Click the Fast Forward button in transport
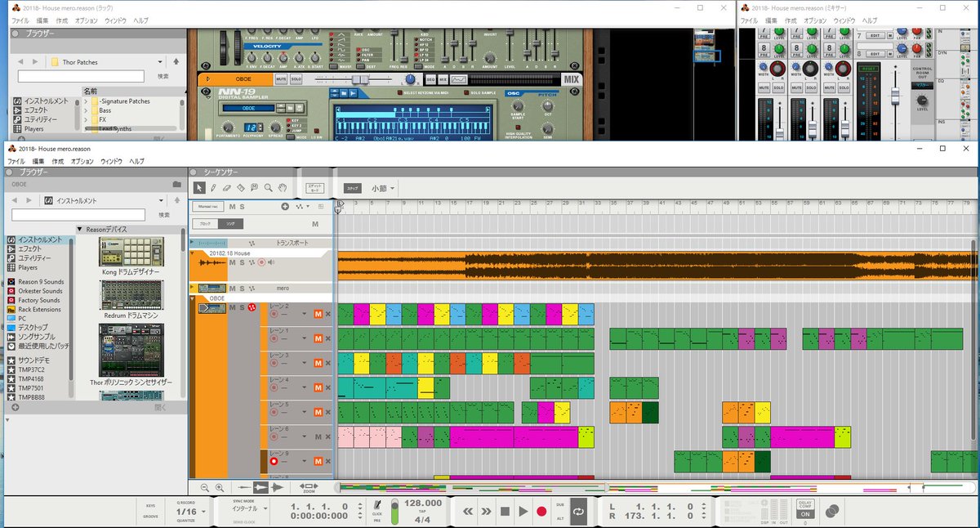Viewport: 980px width, 528px height. pyautogui.click(x=487, y=511)
